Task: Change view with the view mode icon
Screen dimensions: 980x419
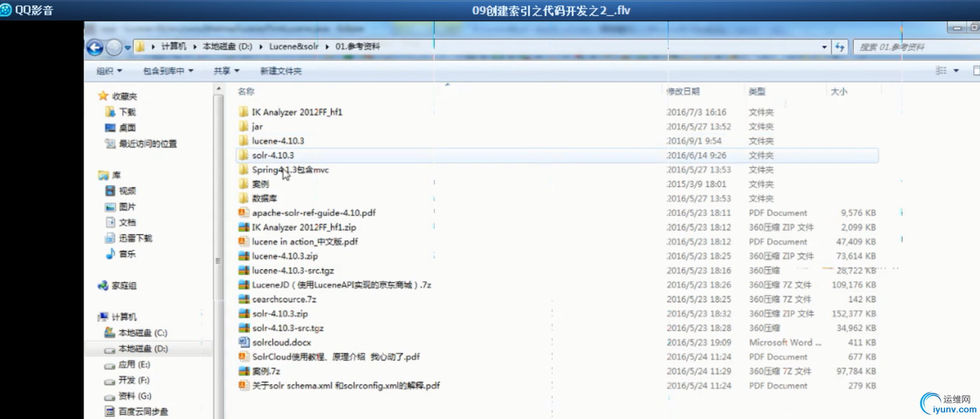Action: point(941,70)
